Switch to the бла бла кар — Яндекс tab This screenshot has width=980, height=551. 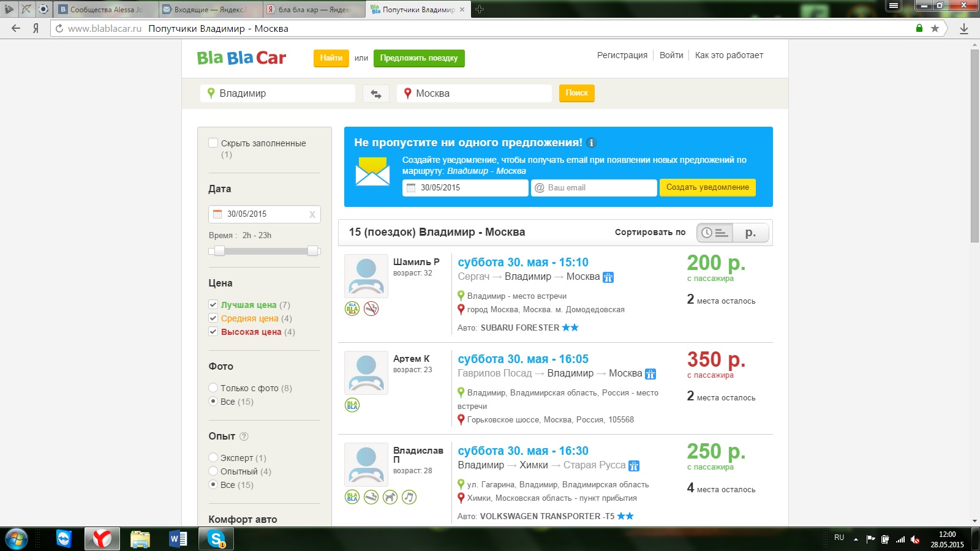coord(314,9)
